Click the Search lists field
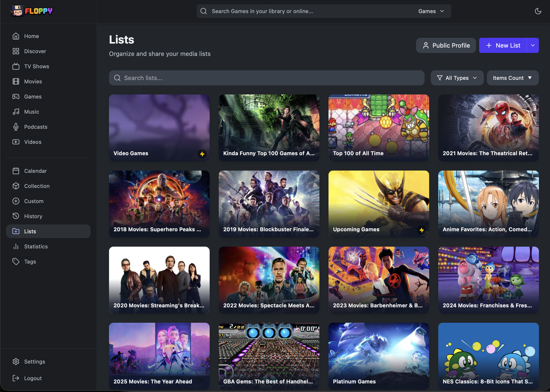Viewport: 550px width, 392px height. click(x=267, y=78)
